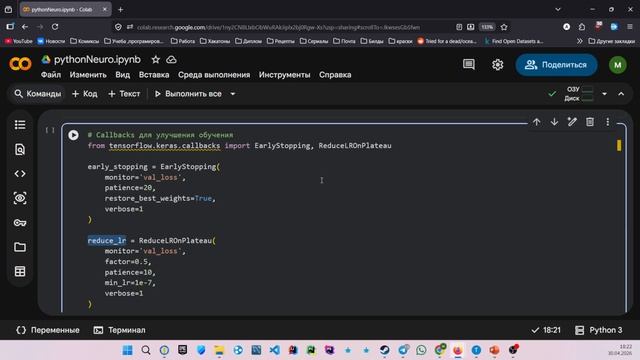Reload the browser page
640x360 pixels.
click(x=55, y=27)
